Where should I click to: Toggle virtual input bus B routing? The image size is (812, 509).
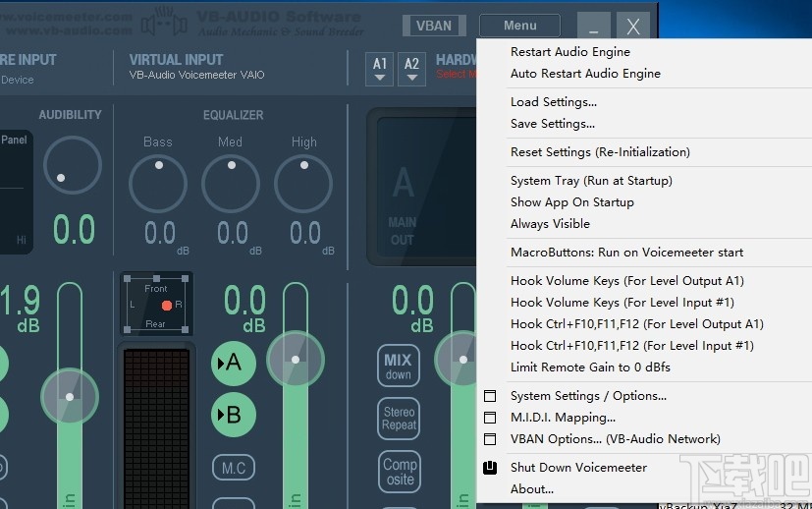[234, 415]
